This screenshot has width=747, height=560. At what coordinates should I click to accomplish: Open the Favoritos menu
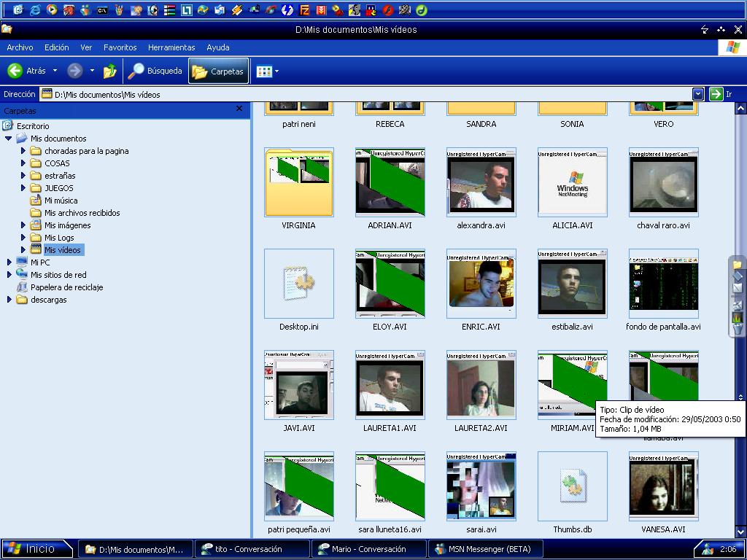point(120,47)
